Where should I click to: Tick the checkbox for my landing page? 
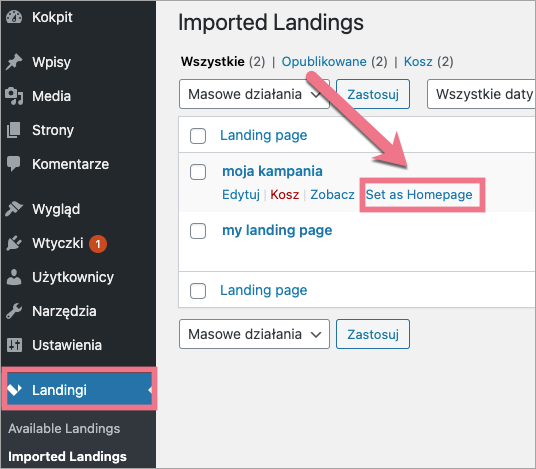click(x=198, y=231)
